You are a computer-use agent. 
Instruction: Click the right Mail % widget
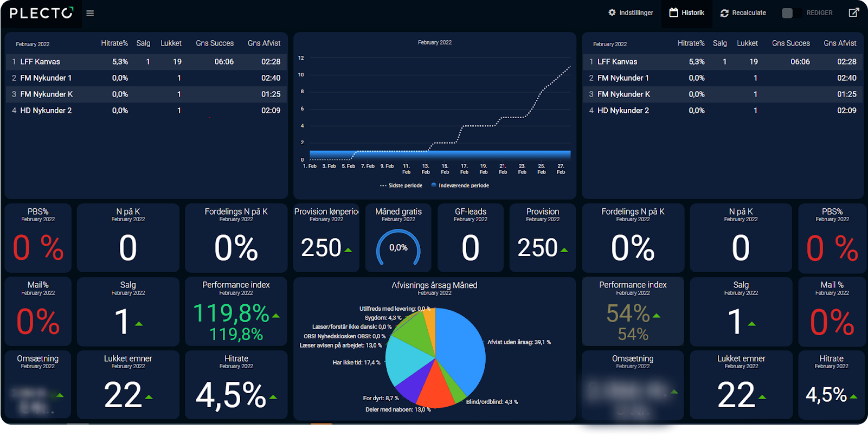coord(832,311)
